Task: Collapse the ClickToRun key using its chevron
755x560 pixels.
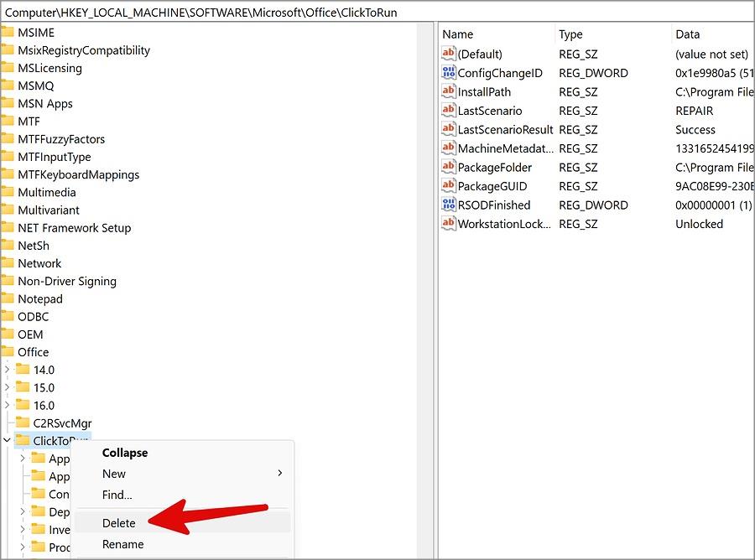Action: pos(7,440)
